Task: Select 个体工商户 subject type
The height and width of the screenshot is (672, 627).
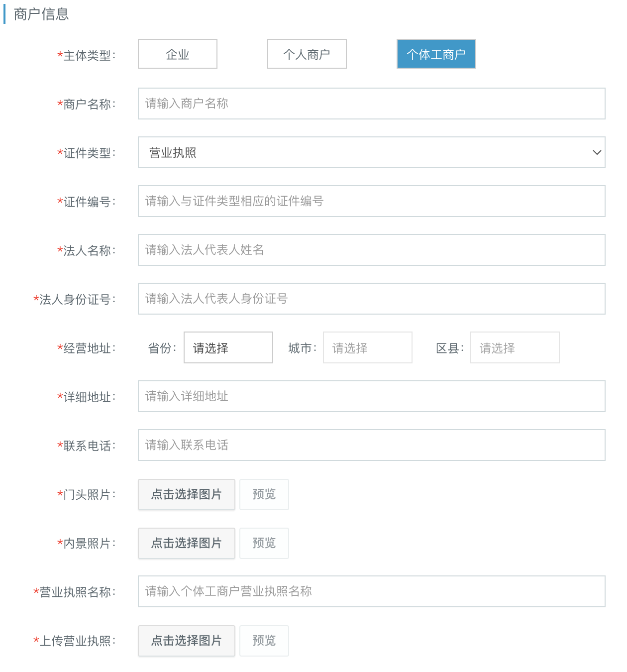Action: tap(436, 54)
